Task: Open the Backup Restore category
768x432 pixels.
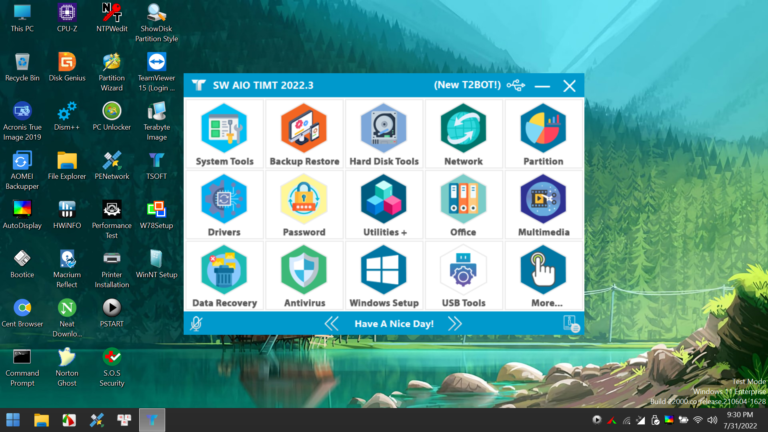Action: point(304,134)
